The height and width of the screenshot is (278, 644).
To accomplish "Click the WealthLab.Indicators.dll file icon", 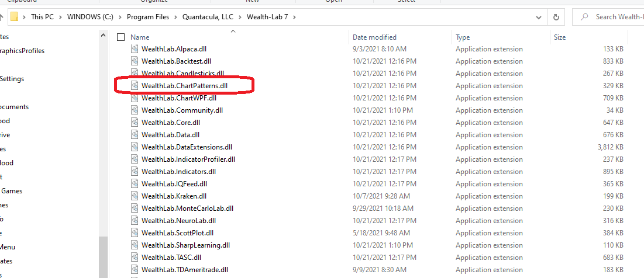I will (x=135, y=172).
